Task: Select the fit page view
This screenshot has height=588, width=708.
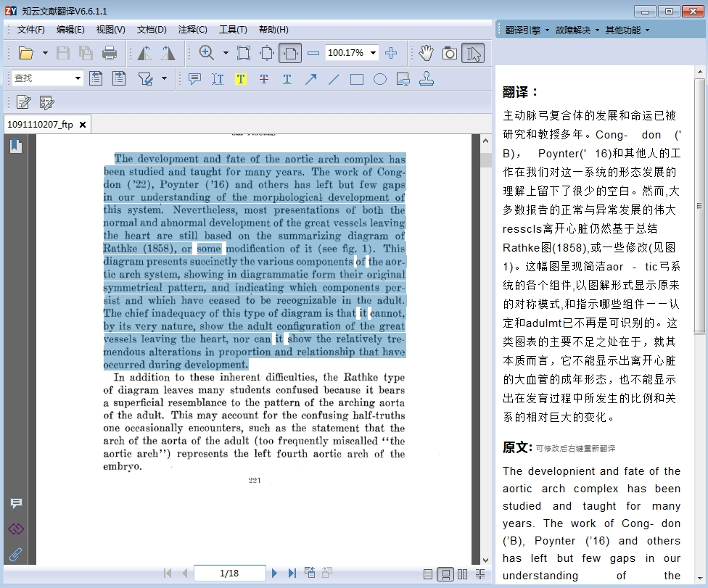Action: (267, 53)
